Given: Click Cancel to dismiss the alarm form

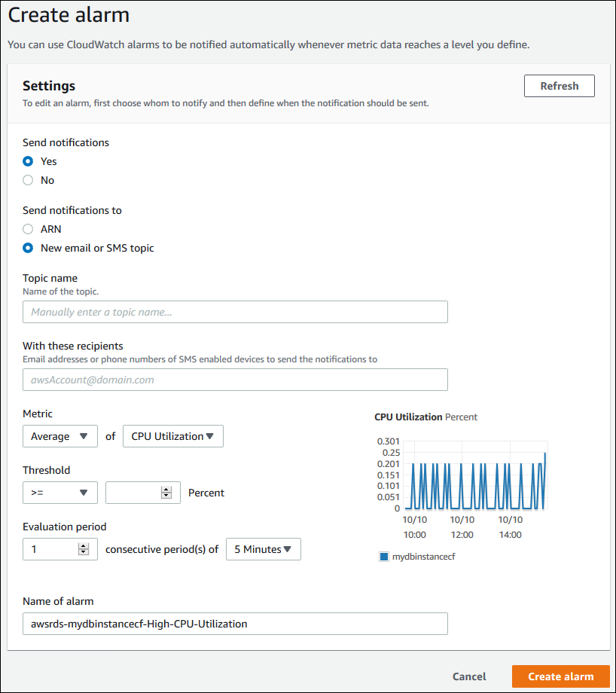Looking at the screenshot, I should click(468, 676).
